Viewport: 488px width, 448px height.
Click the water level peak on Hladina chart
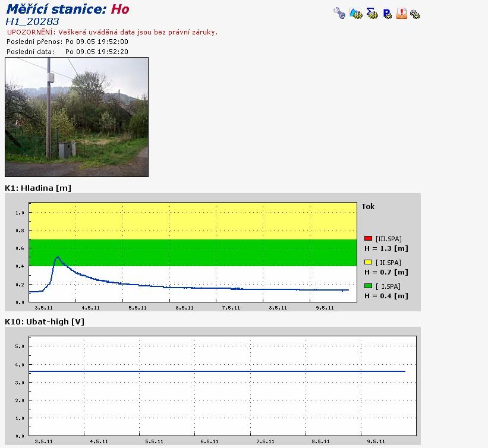point(58,257)
